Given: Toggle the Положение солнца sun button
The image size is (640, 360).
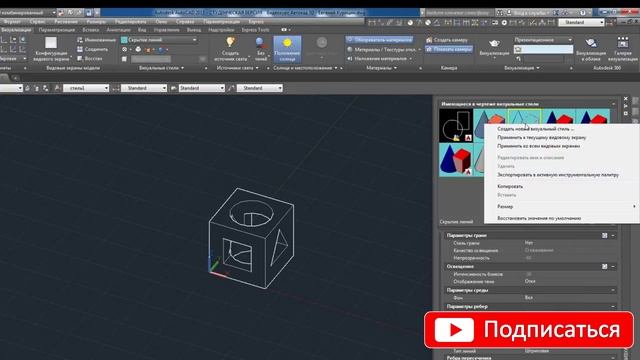Looking at the screenshot, I should point(287,49).
